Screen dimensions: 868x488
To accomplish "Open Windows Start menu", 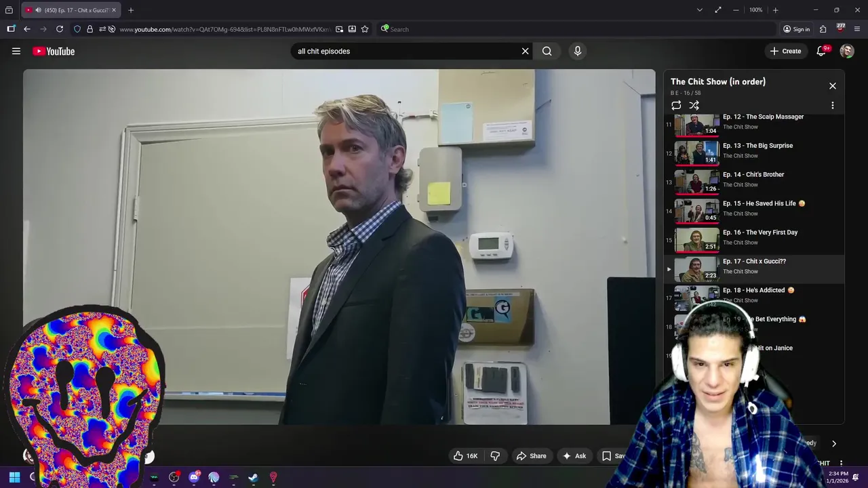I will pyautogui.click(x=14, y=477).
